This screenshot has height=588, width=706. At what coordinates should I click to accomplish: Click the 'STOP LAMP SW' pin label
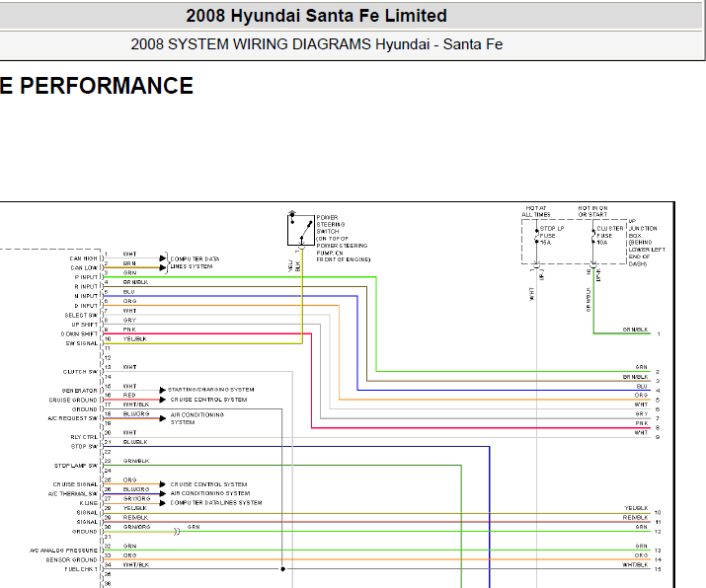click(x=76, y=466)
